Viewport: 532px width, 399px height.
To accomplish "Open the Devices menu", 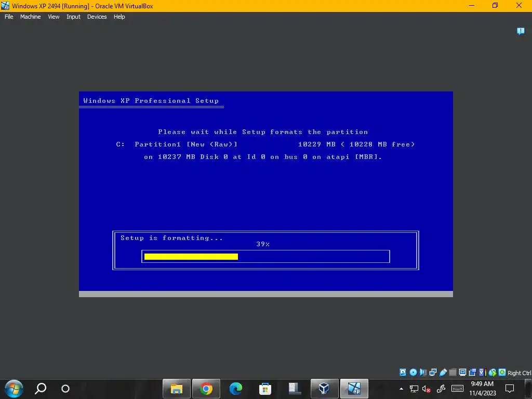I will pyautogui.click(x=97, y=17).
